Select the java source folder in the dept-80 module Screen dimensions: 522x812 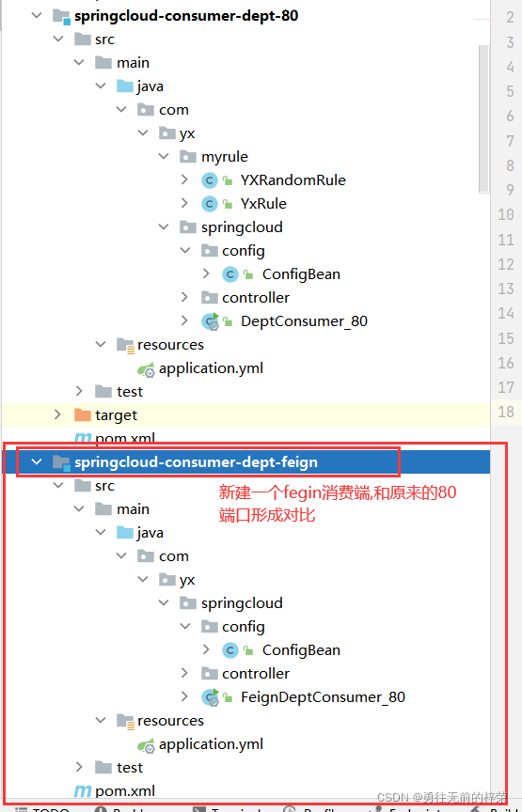coord(150,86)
